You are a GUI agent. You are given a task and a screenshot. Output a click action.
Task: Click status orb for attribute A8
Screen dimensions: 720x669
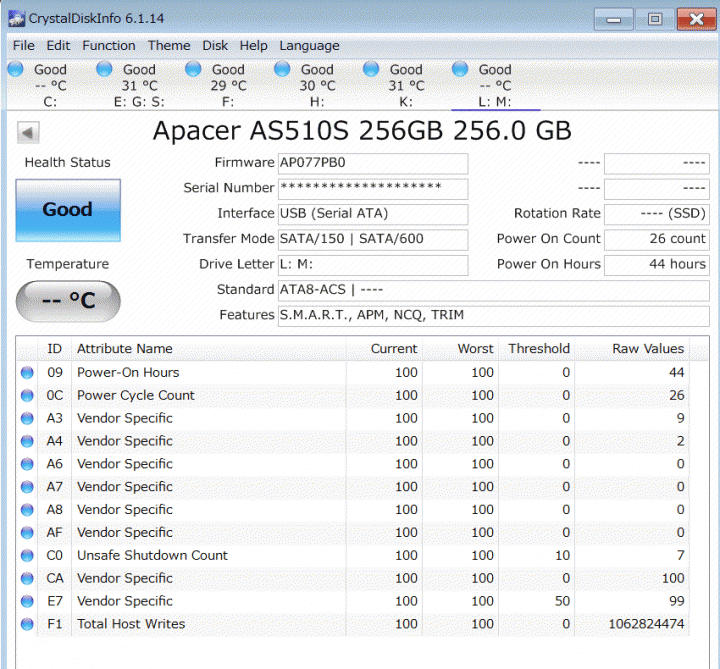coord(27,510)
